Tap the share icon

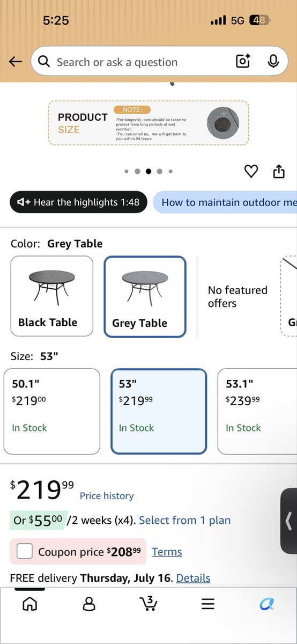279,171
